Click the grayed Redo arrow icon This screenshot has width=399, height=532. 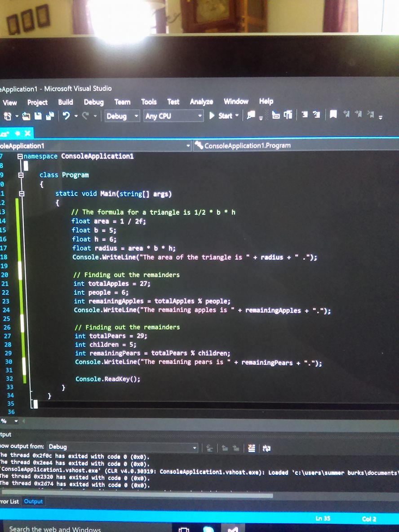click(x=85, y=116)
